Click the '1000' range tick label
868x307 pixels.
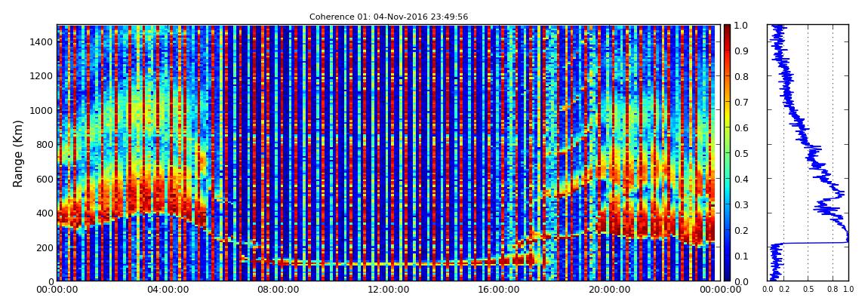[42, 110]
